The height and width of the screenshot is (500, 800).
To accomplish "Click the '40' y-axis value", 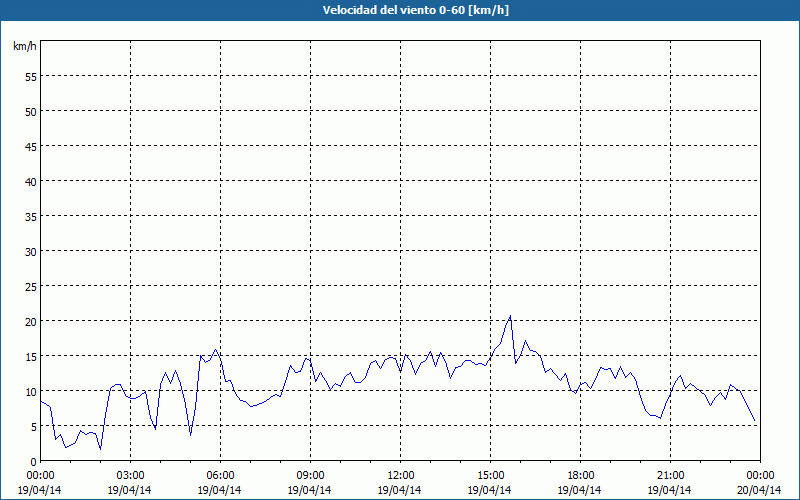I will (x=31, y=181).
